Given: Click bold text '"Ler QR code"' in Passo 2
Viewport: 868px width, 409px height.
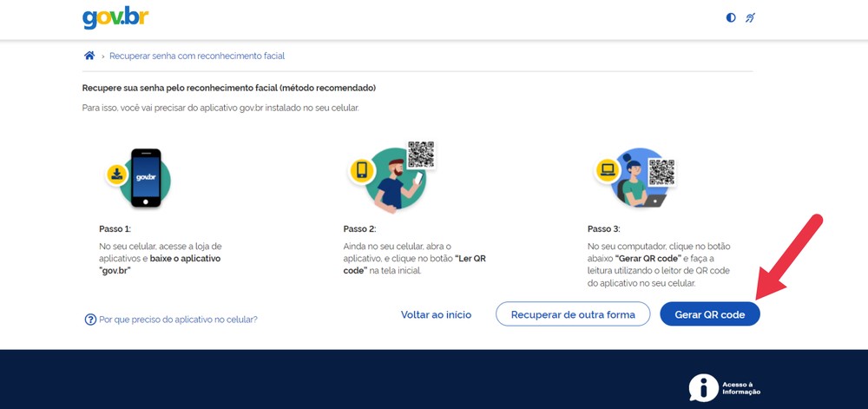Looking at the screenshot, I should [x=415, y=265].
